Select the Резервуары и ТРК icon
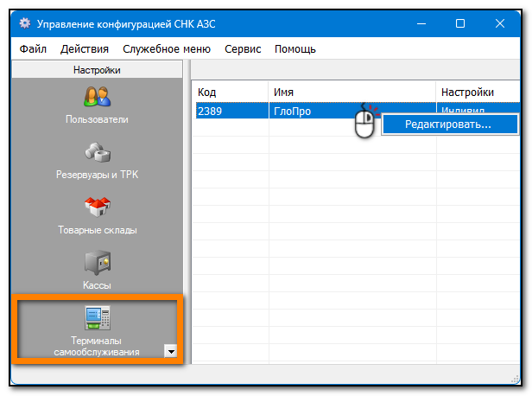This screenshot has height=396, width=532. coord(98,152)
